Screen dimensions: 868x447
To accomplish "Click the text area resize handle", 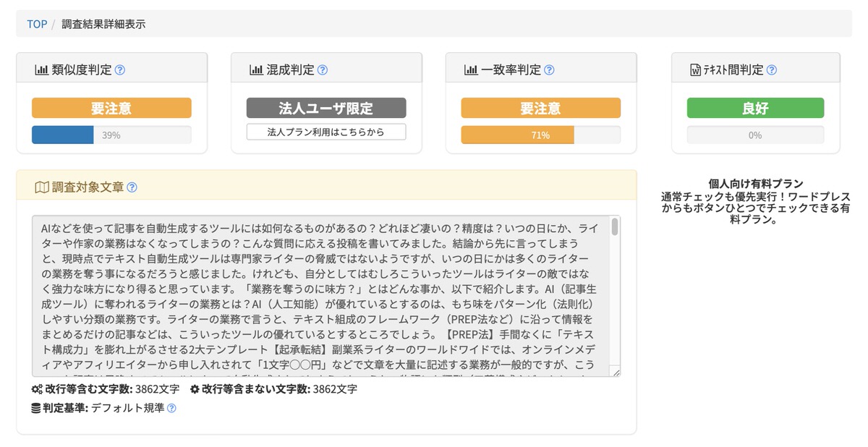I will (616, 372).
